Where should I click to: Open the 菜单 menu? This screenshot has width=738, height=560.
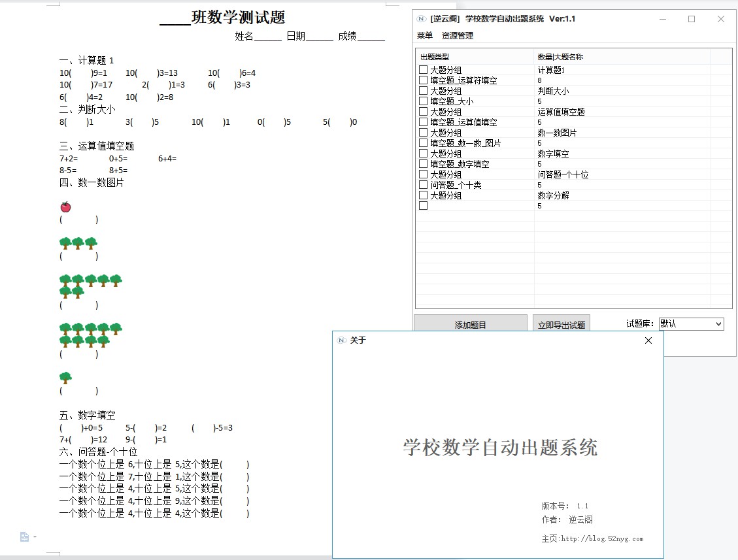tap(424, 36)
